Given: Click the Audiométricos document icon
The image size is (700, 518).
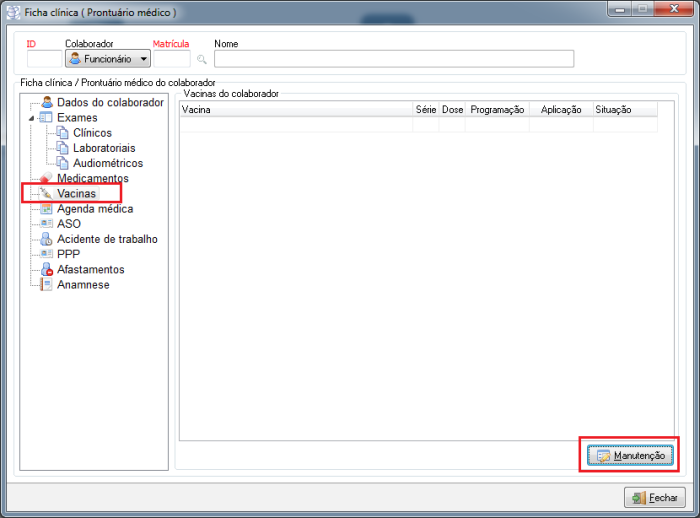Looking at the screenshot, I should coord(63,163).
